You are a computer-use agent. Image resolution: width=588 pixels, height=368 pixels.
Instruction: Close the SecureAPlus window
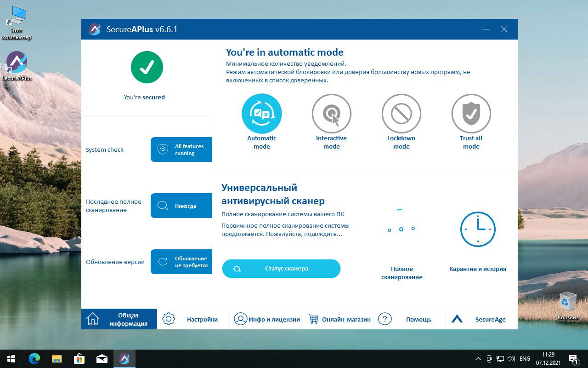pyautogui.click(x=504, y=29)
